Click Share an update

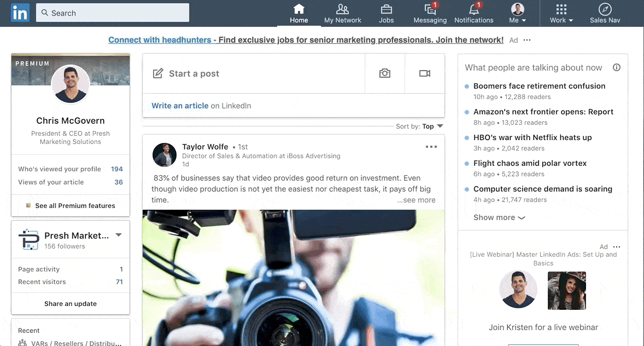pyautogui.click(x=70, y=304)
